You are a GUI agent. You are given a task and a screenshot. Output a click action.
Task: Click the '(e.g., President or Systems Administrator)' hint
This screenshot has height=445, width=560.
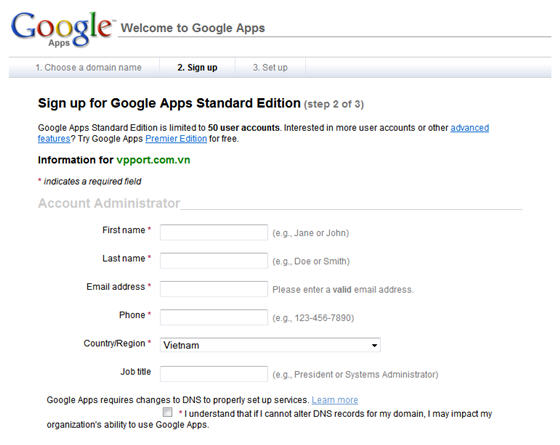tap(355, 375)
